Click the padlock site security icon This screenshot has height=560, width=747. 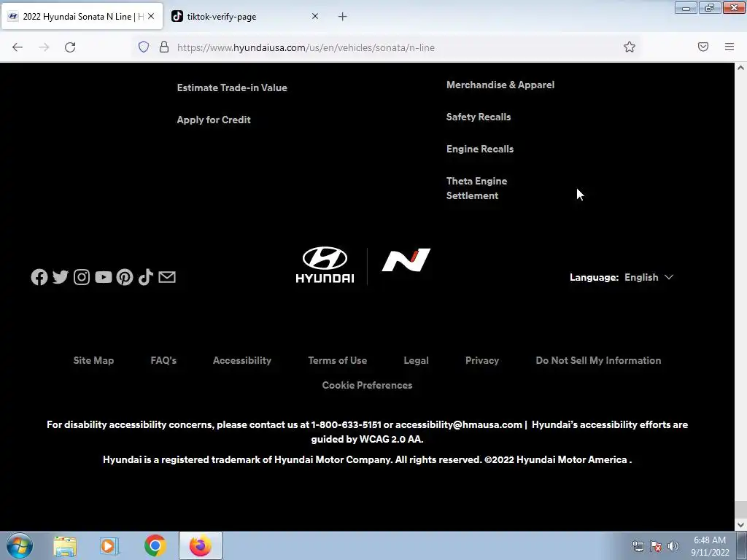pyautogui.click(x=164, y=47)
